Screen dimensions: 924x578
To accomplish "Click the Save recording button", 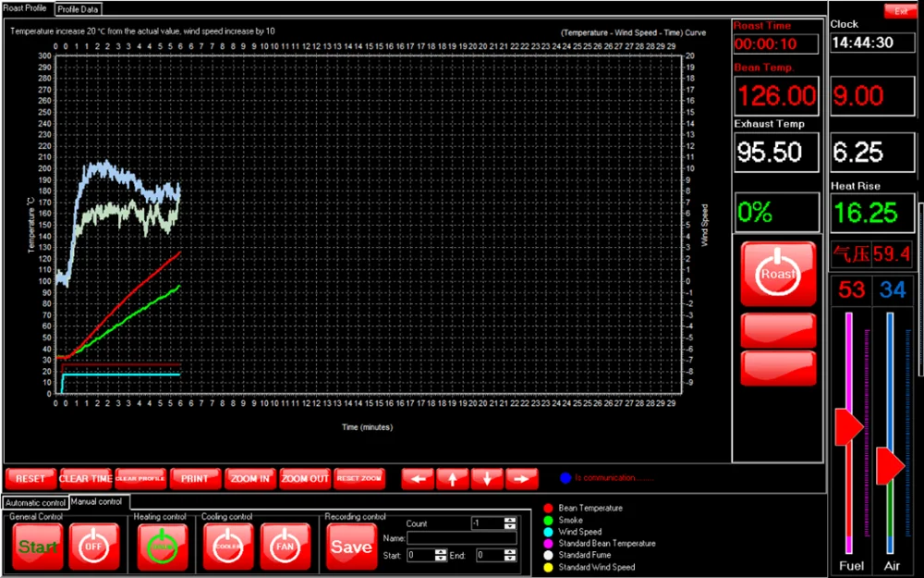I will click(x=351, y=547).
